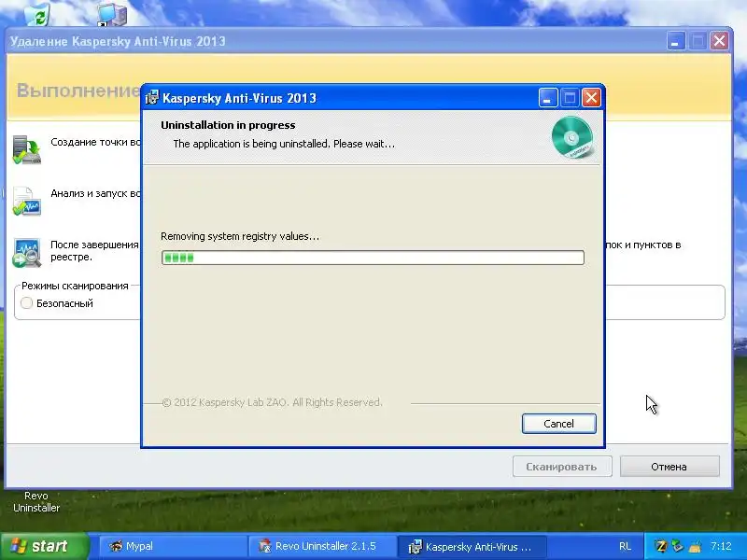Select the Recycle Bin desktop icon
The image size is (747, 560).
coord(37,14)
